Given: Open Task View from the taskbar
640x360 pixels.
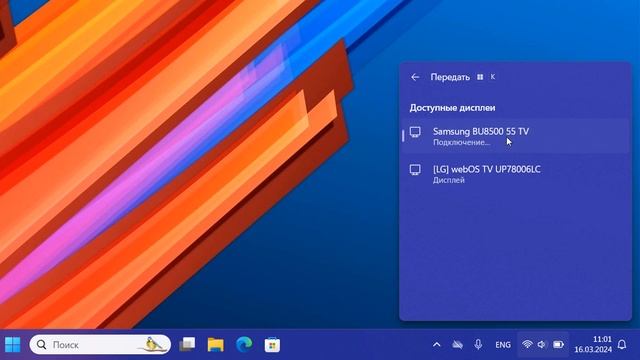Looking at the screenshot, I should [x=187, y=345].
